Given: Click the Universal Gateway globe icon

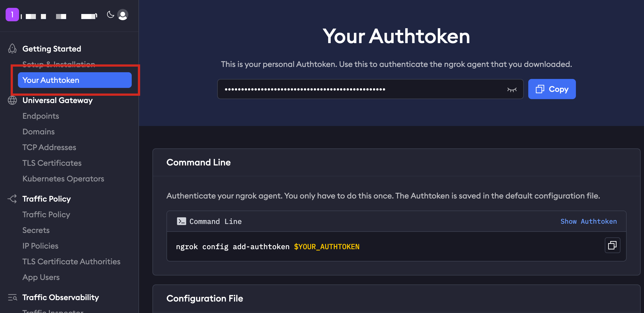Looking at the screenshot, I should (12, 100).
